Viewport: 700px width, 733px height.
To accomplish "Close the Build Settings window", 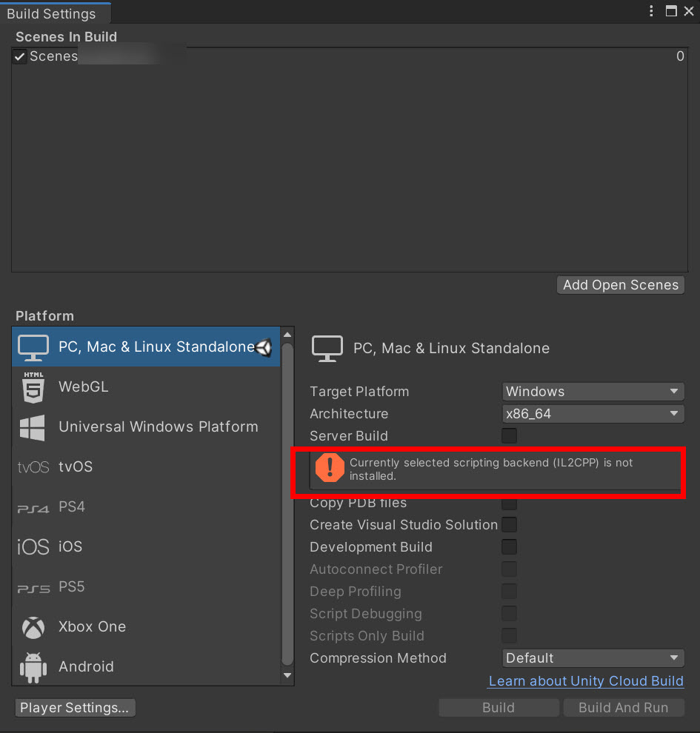I will click(689, 11).
